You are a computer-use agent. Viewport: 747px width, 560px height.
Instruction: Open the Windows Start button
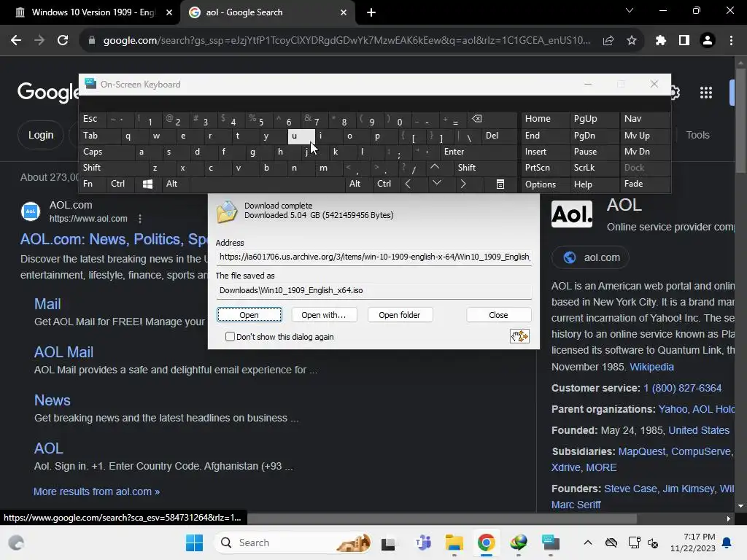(194, 542)
